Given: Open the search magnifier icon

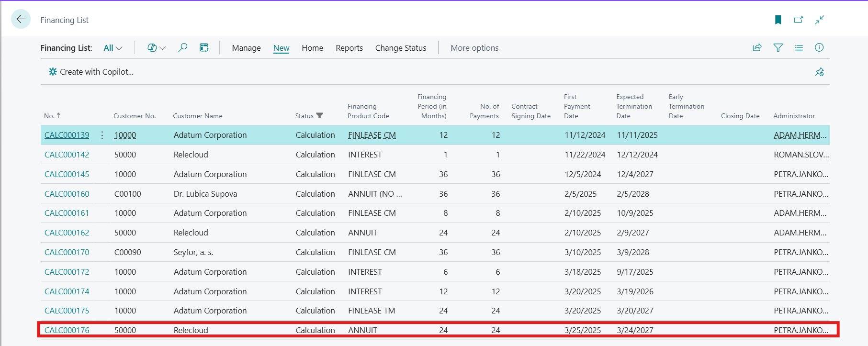Looking at the screenshot, I should pyautogui.click(x=182, y=48).
